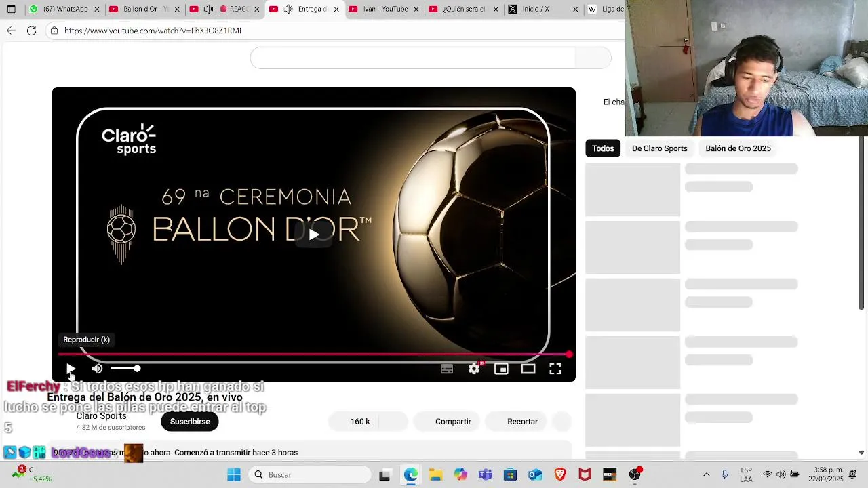Open Microsoft Edge from the taskbar
868x488 pixels.
coord(411,475)
